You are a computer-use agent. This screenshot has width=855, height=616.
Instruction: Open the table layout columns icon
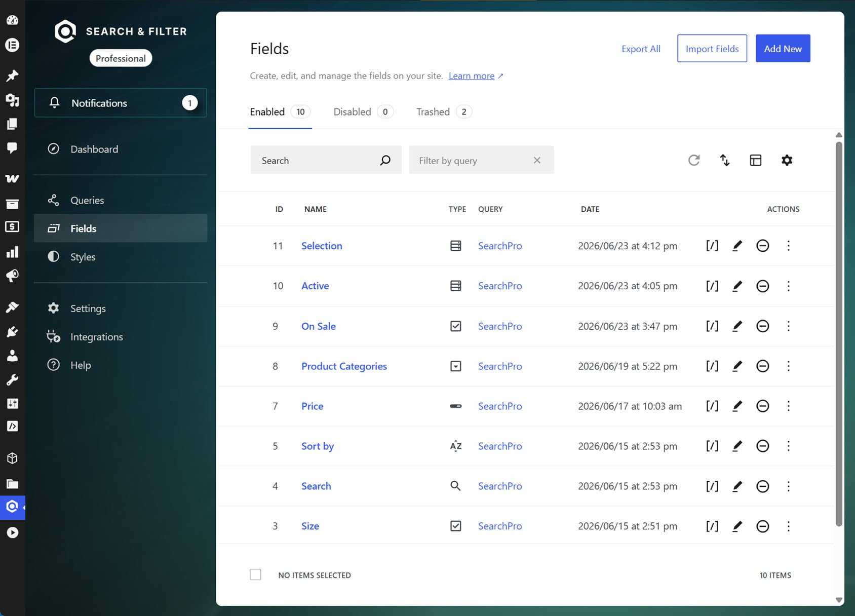pos(756,160)
